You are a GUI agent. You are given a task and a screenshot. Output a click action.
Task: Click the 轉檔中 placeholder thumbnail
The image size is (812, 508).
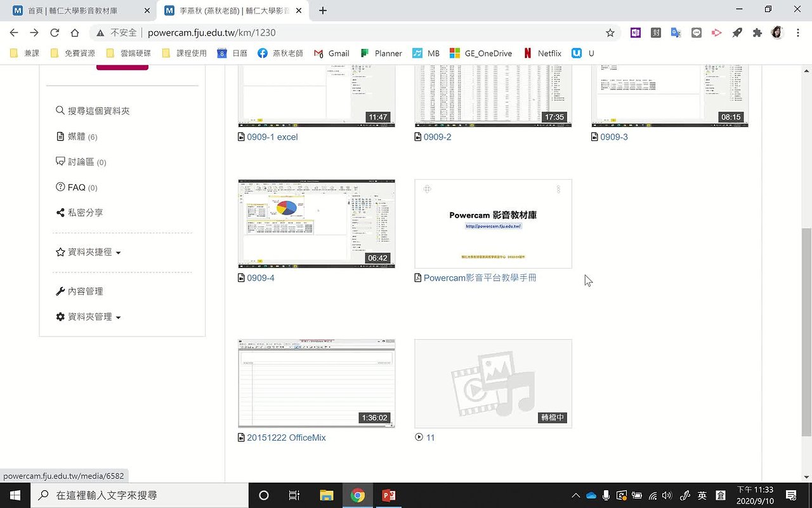pyautogui.click(x=493, y=384)
